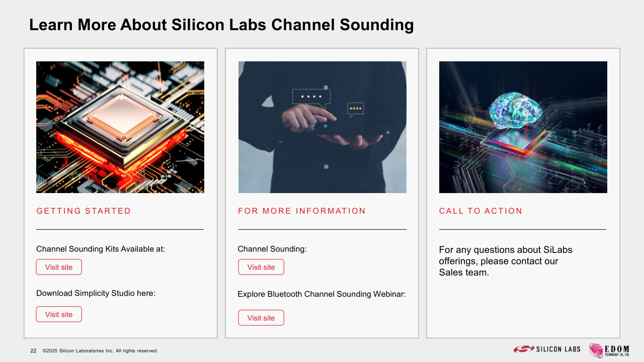Select the glowing red processor chip image
Screen dimensions: 644x362
tap(120, 127)
